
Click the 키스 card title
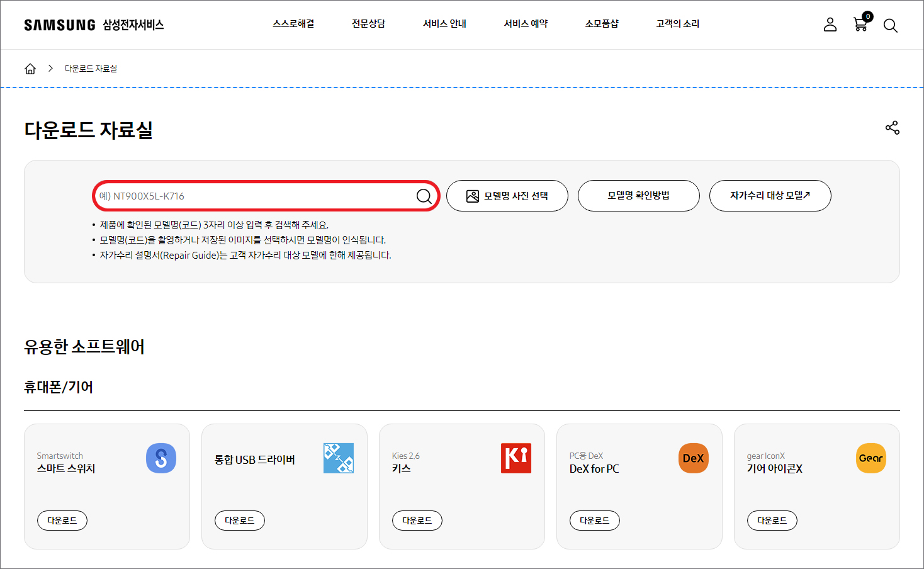click(x=401, y=468)
